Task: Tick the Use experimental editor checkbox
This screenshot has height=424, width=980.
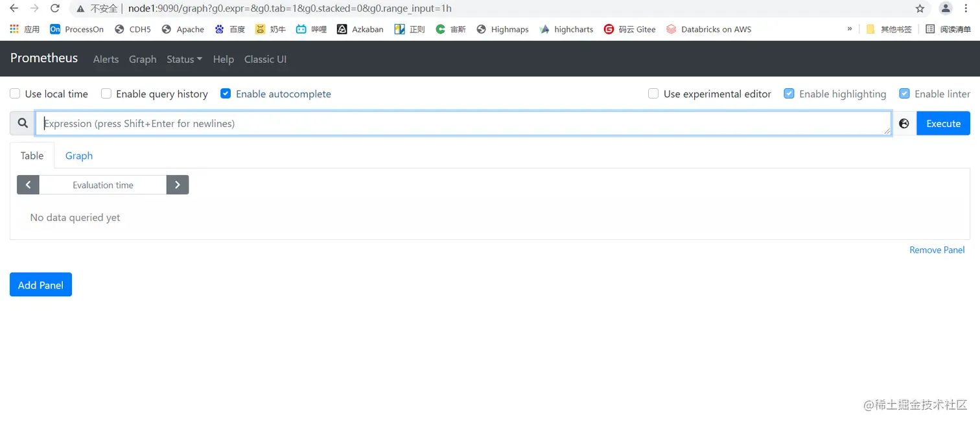Action: (653, 94)
